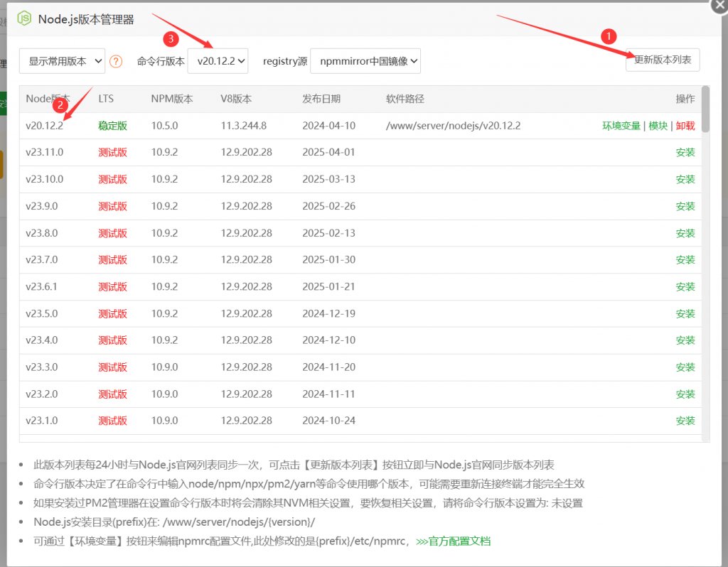Install Node v23.1.0 via 安装

point(685,421)
